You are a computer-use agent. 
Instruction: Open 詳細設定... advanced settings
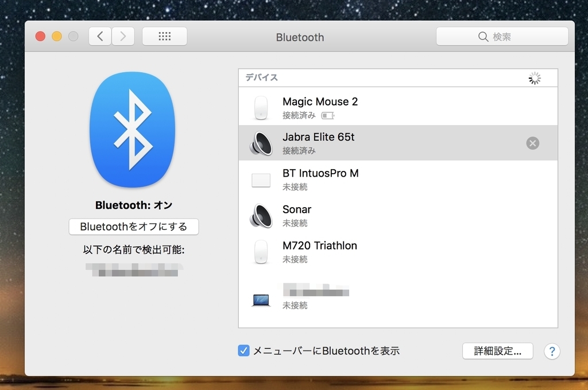click(498, 351)
